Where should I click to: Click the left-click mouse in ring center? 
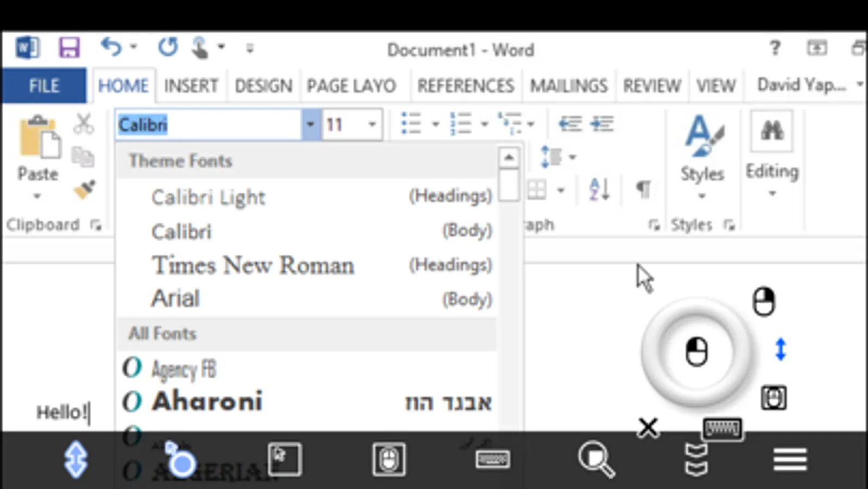tap(696, 352)
